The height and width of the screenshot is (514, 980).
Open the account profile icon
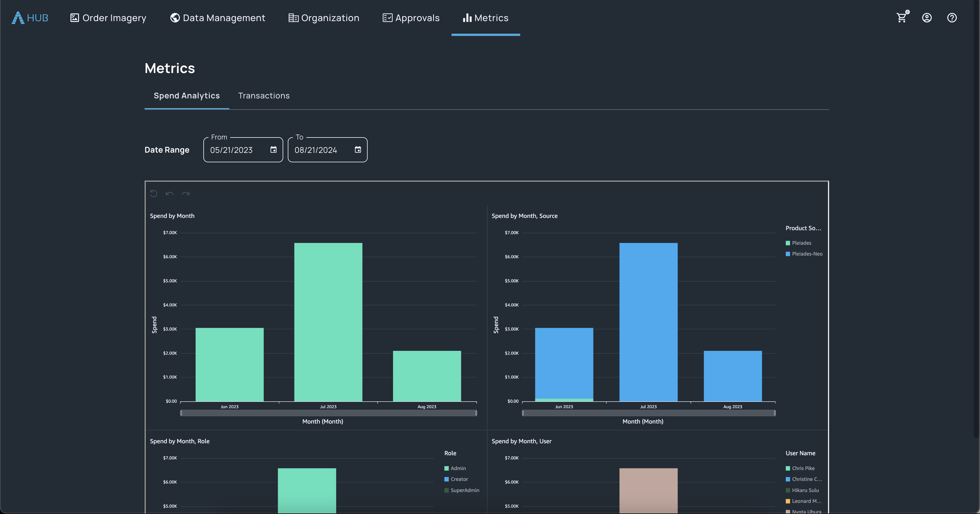point(927,17)
